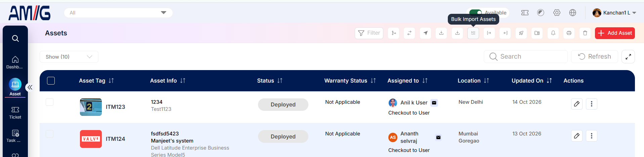Click the swap arrows transfer icon
The width and height of the screenshot is (644, 157).
coord(410,33)
